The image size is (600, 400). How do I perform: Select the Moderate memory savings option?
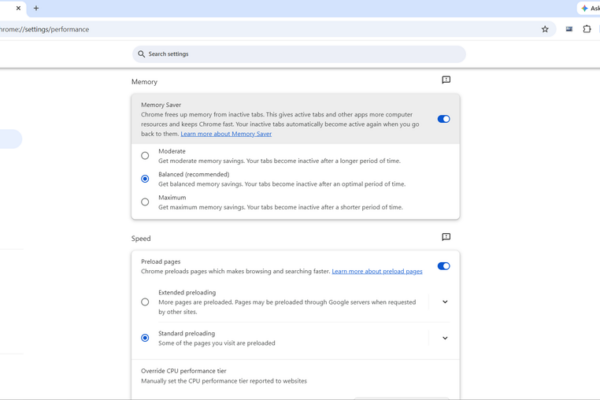point(145,156)
